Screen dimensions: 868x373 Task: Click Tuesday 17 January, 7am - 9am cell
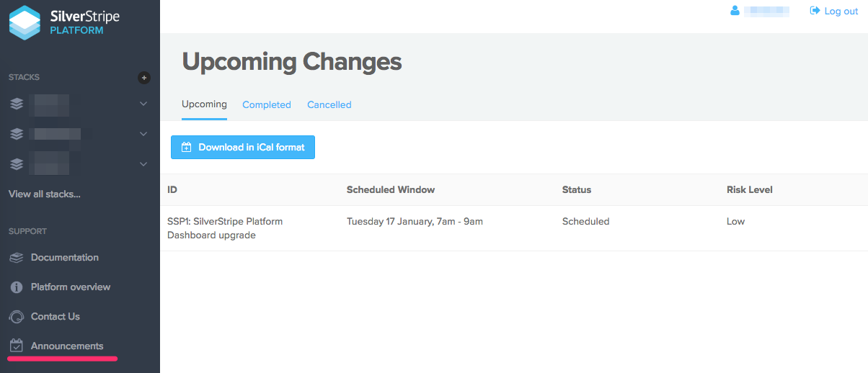coord(415,221)
